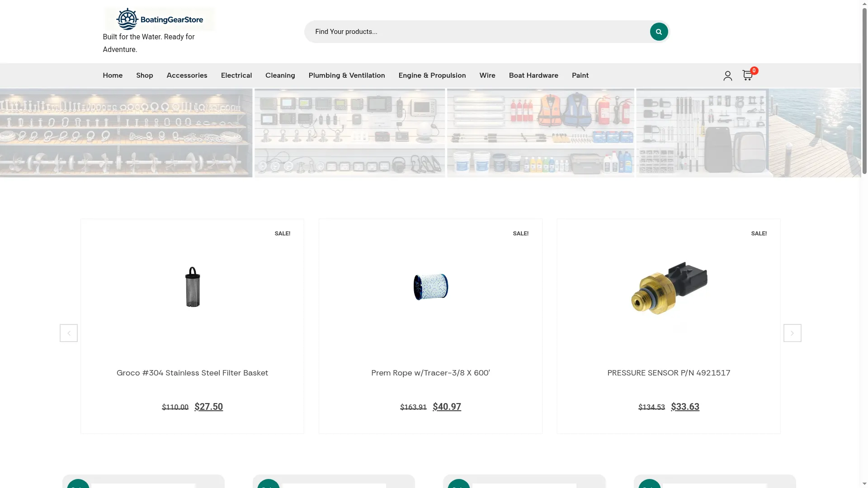This screenshot has width=868, height=488.
Task: Open Groco #304 Stainless Steel Filter Basket link
Action: (192, 373)
